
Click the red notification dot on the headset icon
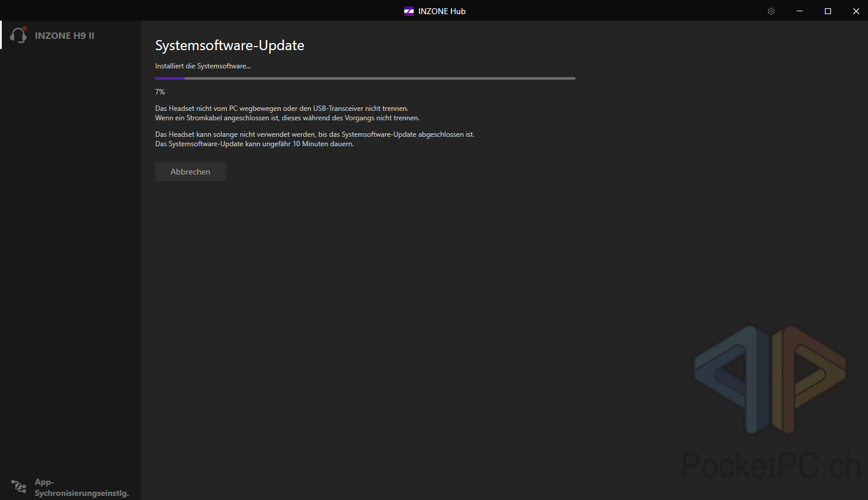[25, 28]
